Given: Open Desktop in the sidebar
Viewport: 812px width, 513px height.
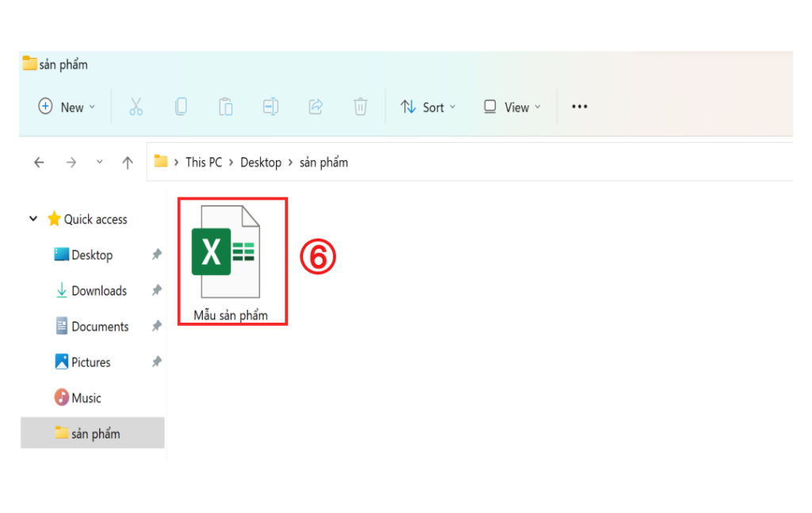Looking at the screenshot, I should coord(83,255).
